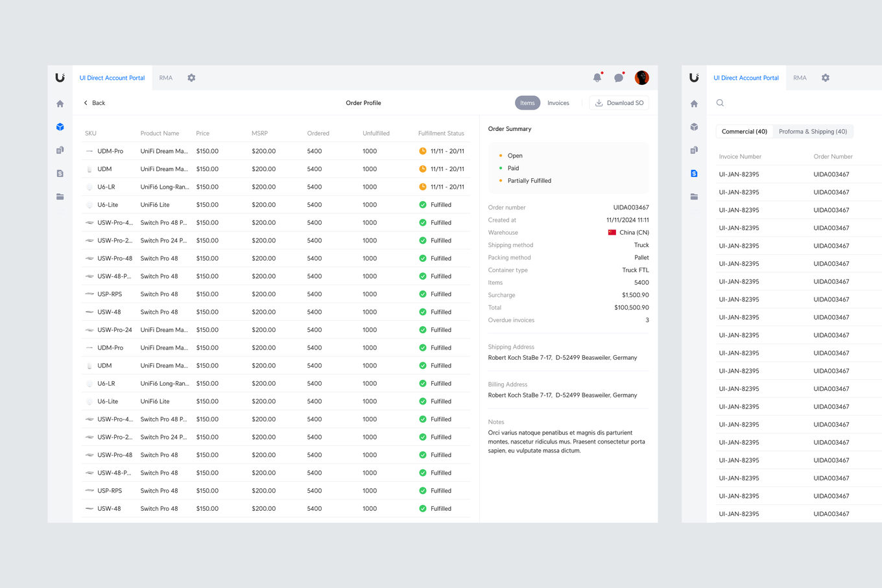The height and width of the screenshot is (588, 882).
Task: Select UI Direct Account Portal tab in right window
Action: 746,78
